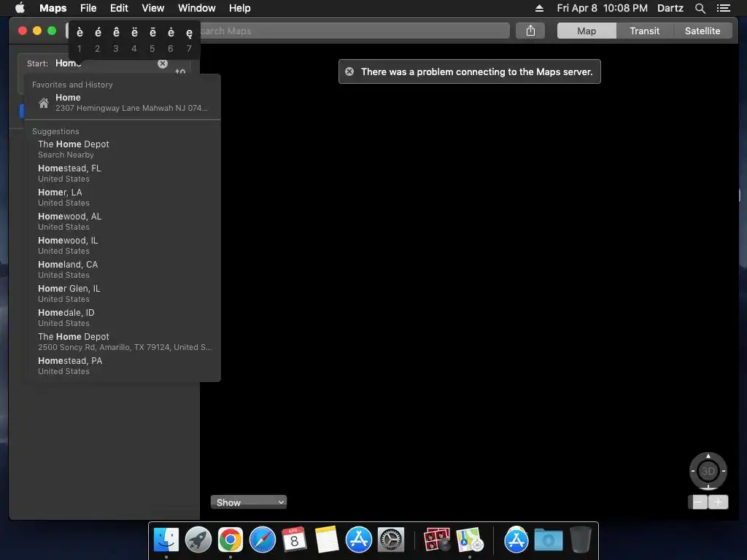Choose accent character é option 2
The height and width of the screenshot is (560, 747).
98,39
